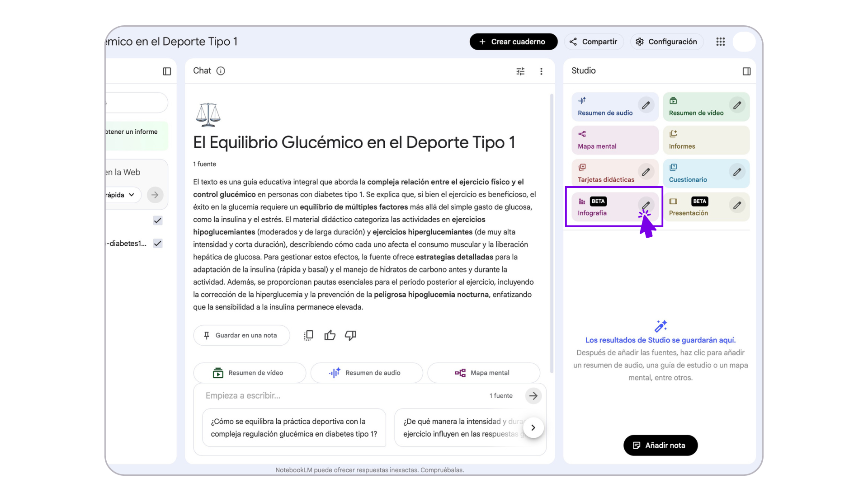Toggle the select-all sources checkbox

157,221
